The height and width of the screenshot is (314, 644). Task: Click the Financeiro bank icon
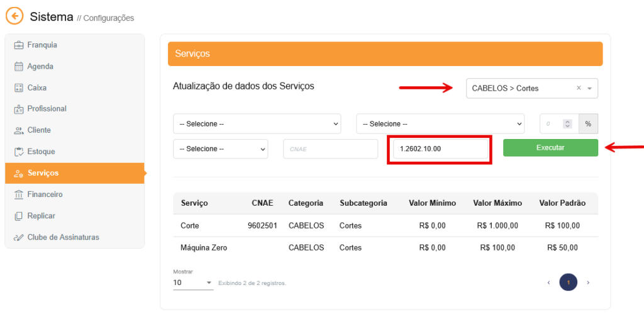click(x=18, y=195)
